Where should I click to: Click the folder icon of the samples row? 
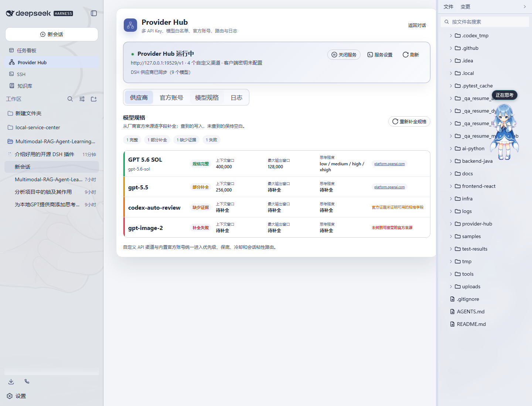(x=458, y=236)
